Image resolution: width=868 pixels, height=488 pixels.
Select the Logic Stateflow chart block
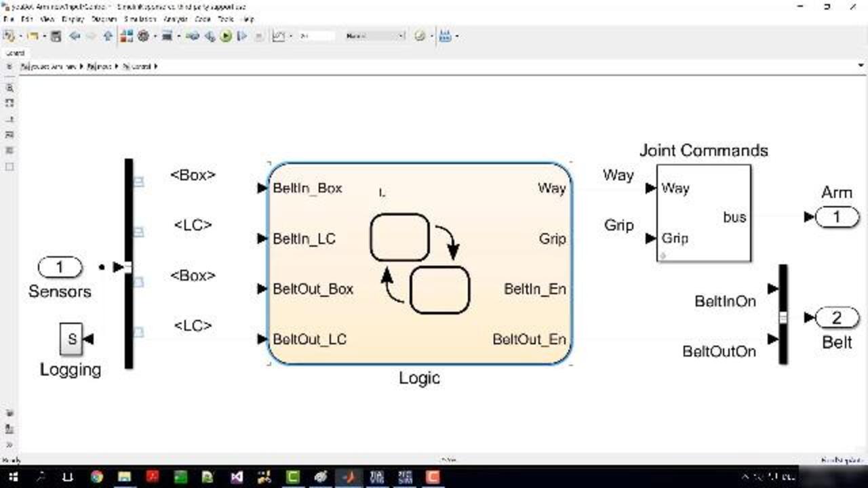pyautogui.click(x=420, y=264)
